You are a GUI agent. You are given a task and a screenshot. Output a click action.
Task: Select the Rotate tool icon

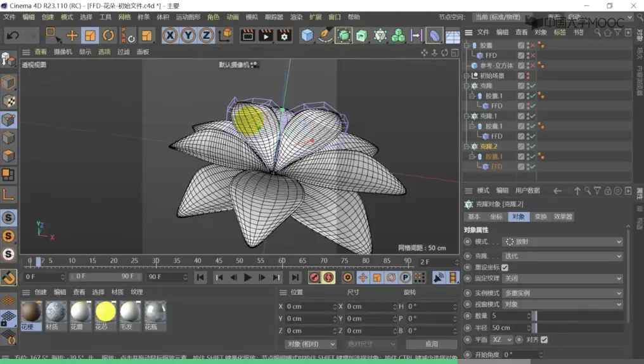(x=108, y=36)
